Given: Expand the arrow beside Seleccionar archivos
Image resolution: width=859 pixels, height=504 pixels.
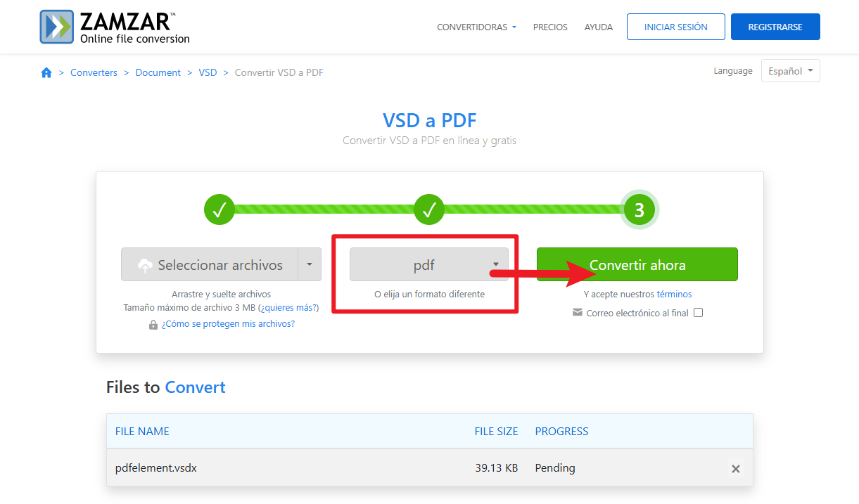Looking at the screenshot, I should point(310,265).
